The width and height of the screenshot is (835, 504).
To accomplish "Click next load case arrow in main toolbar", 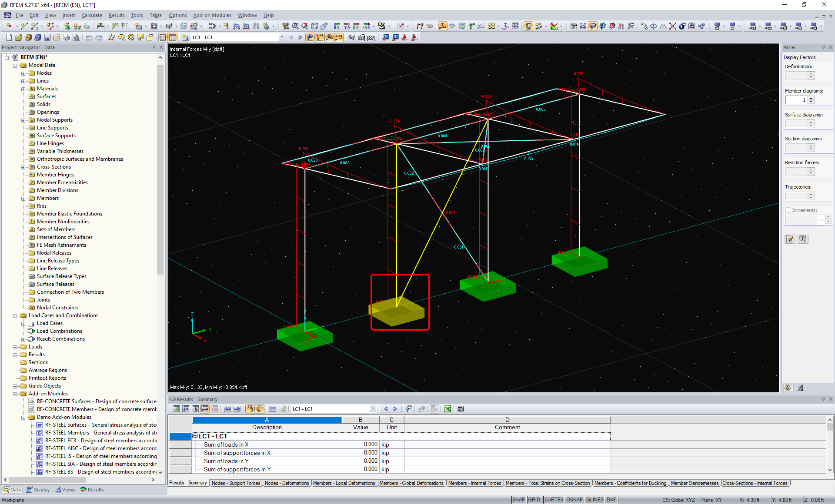I will tap(300, 37).
